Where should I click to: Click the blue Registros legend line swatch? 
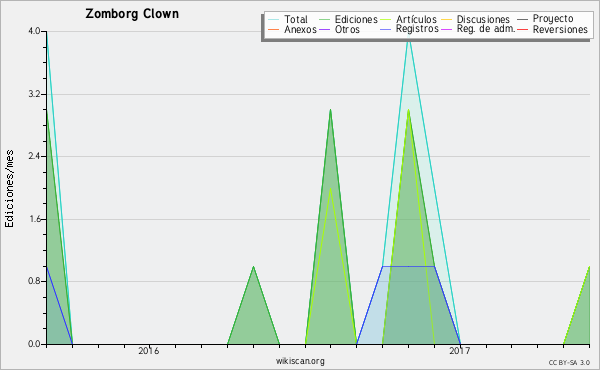click(386, 29)
